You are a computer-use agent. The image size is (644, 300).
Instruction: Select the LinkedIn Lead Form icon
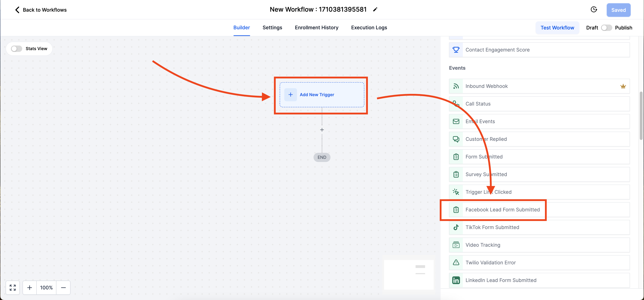[456, 280]
